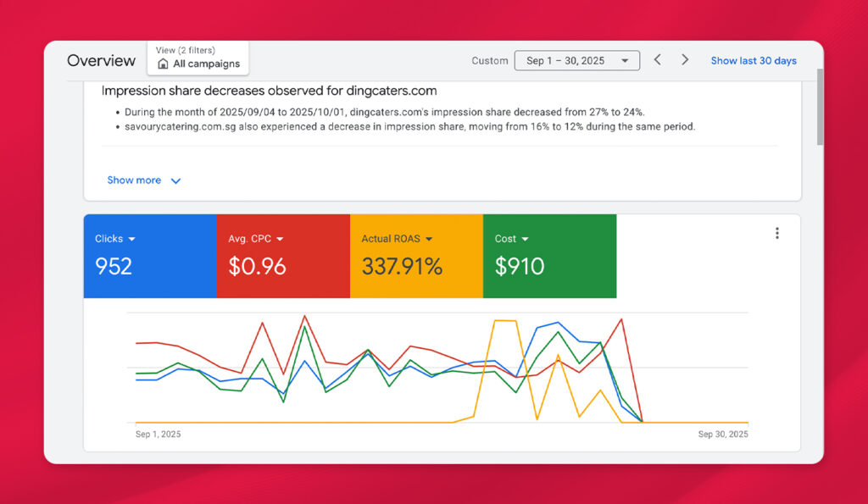Open the Actual ROAS metric dropdown arrow
The width and height of the screenshot is (868, 504).
coord(429,240)
